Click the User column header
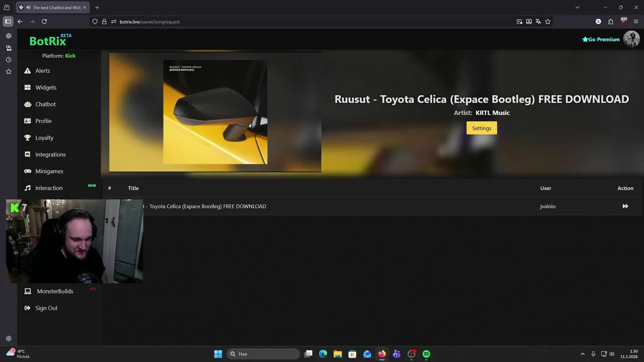644x362 pixels. click(x=546, y=188)
